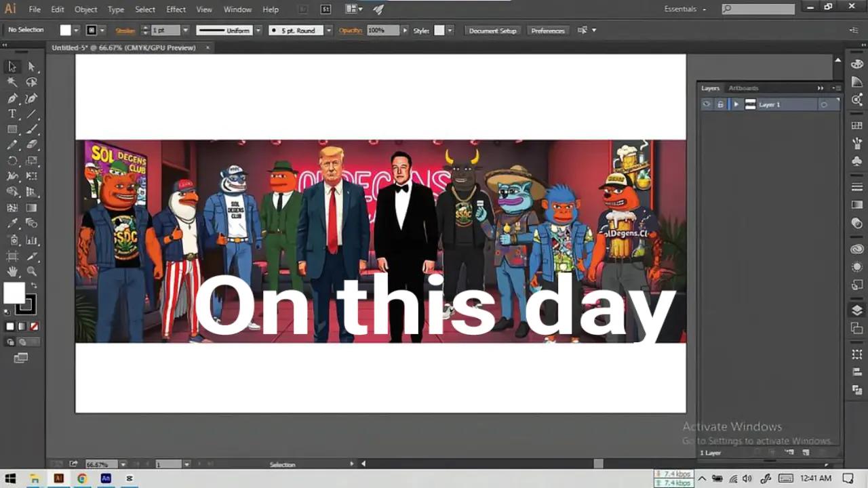Screen dimensions: 868x488
Task: Expand Layer 1 contents with triangle
Action: [x=736, y=104]
